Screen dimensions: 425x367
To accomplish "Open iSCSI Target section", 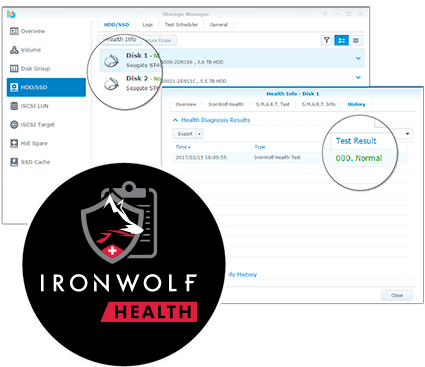I will point(32,125).
